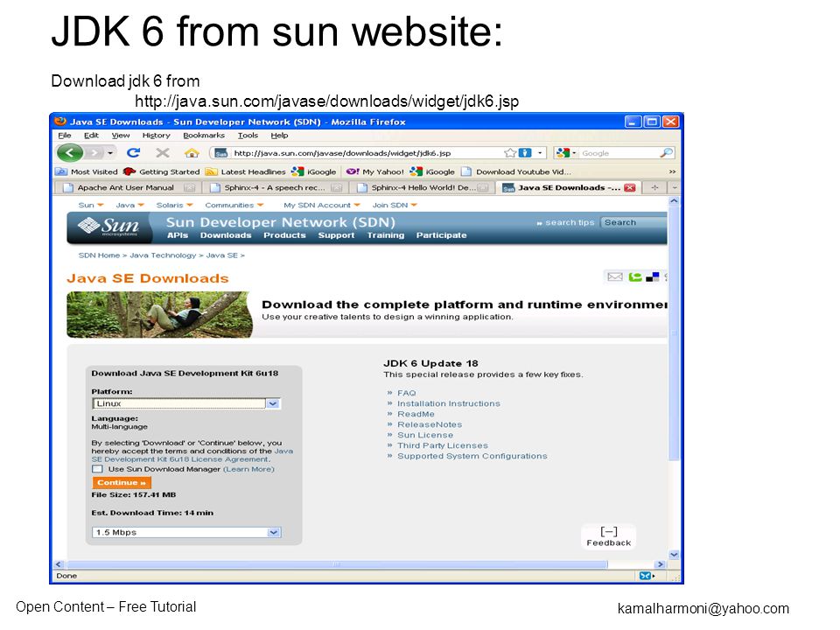Expand the My SDN Account menu
This screenshot has width=840, height=630.
click(x=322, y=205)
